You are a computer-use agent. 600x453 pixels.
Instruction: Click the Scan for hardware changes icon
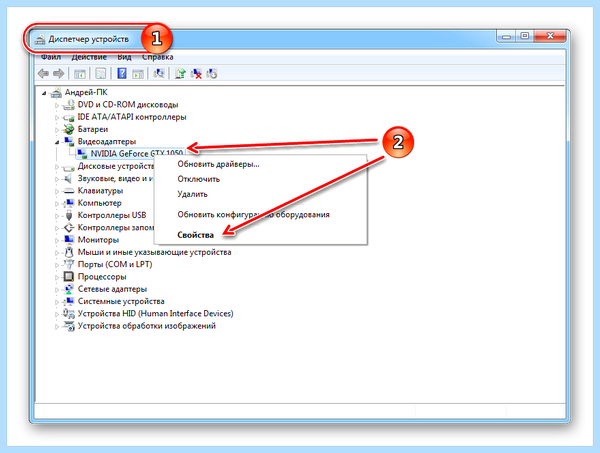coord(159,73)
